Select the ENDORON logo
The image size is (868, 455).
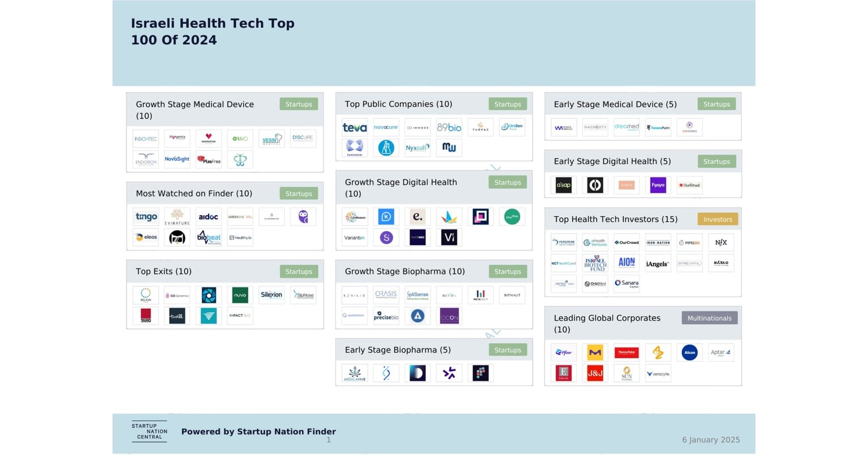click(x=146, y=160)
